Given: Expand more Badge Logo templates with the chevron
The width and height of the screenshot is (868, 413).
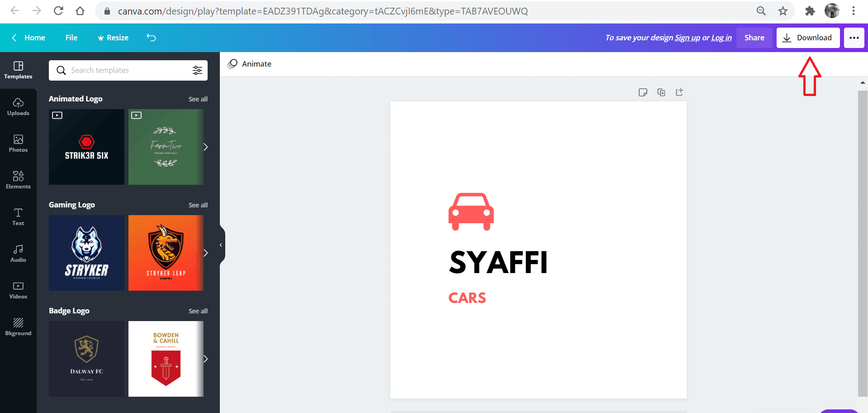Looking at the screenshot, I should (x=206, y=359).
